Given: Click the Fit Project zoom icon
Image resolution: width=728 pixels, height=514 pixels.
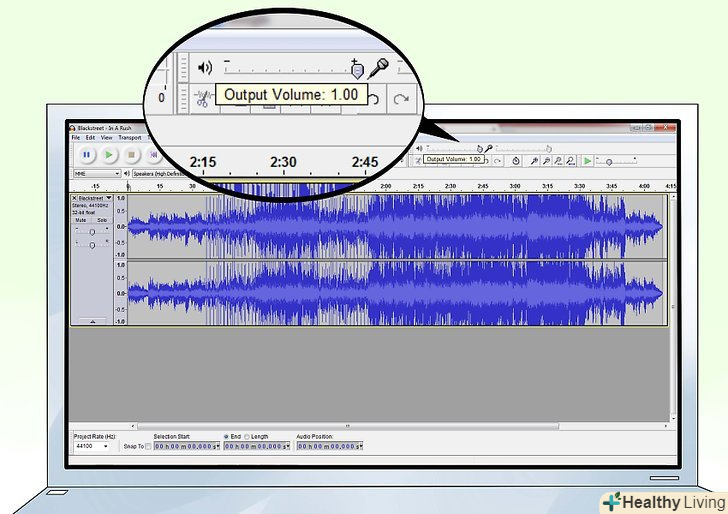Looking at the screenshot, I should (x=571, y=161).
